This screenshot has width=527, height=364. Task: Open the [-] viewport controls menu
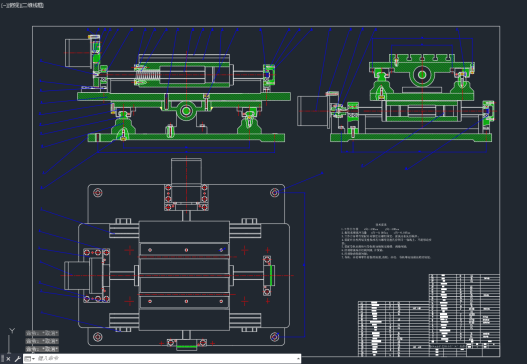point(4,5)
